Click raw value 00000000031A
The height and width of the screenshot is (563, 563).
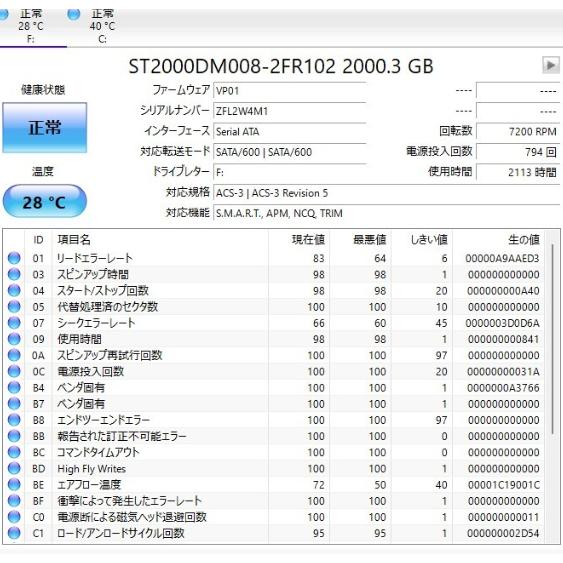click(x=503, y=371)
